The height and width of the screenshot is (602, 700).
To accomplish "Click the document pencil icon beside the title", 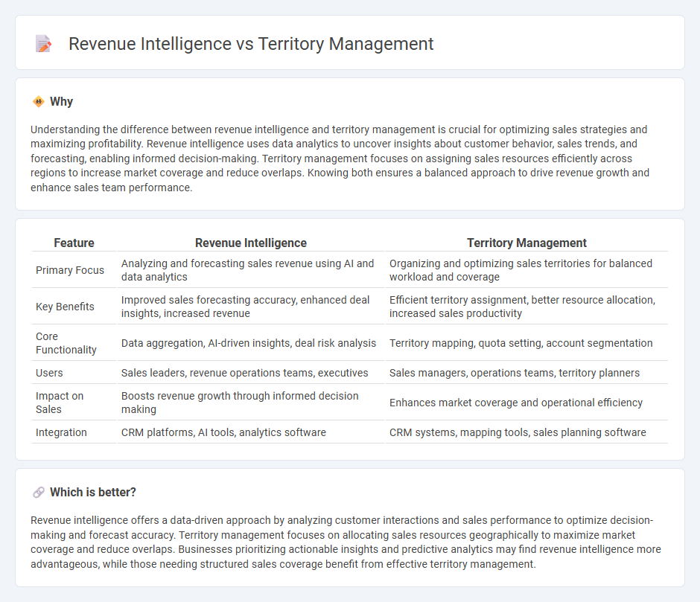I will coord(43,44).
